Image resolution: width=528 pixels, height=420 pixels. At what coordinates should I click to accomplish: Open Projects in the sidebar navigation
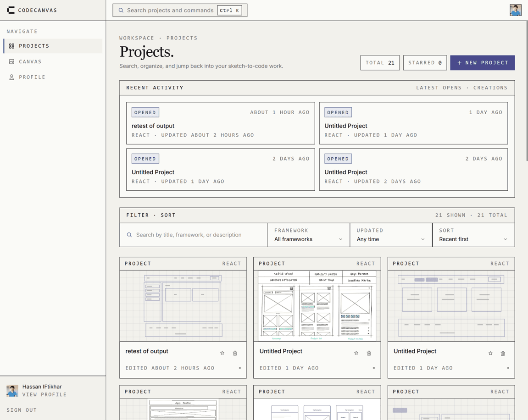53,46
